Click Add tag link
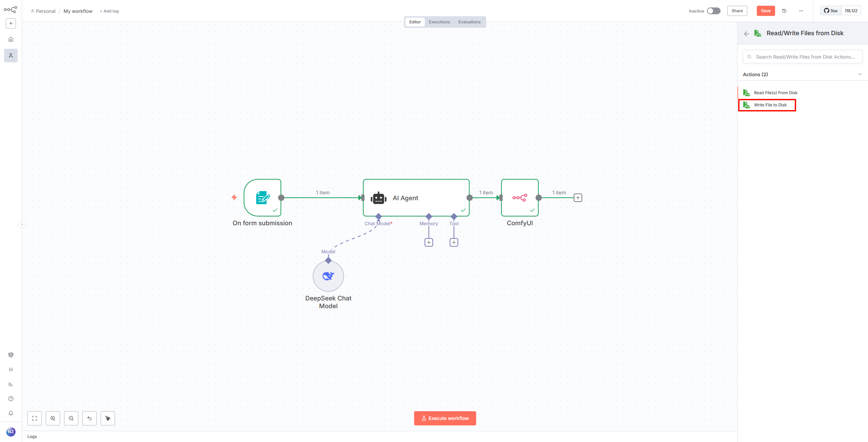Image resolution: width=868 pixels, height=442 pixels. (109, 11)
